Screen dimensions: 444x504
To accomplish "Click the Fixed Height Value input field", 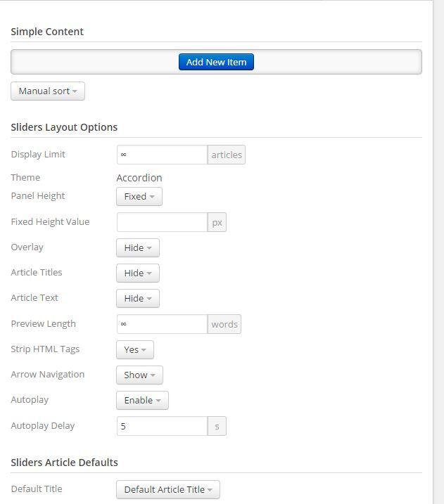I will [x=162, y=222].
